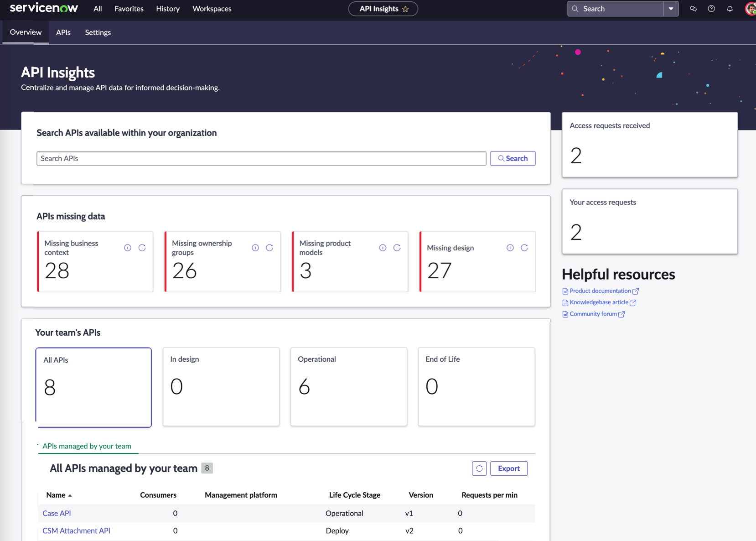The width and height of the screenshot is (756, 541).
Task: Click the v1 version cell
Action: tap(409, 513)
